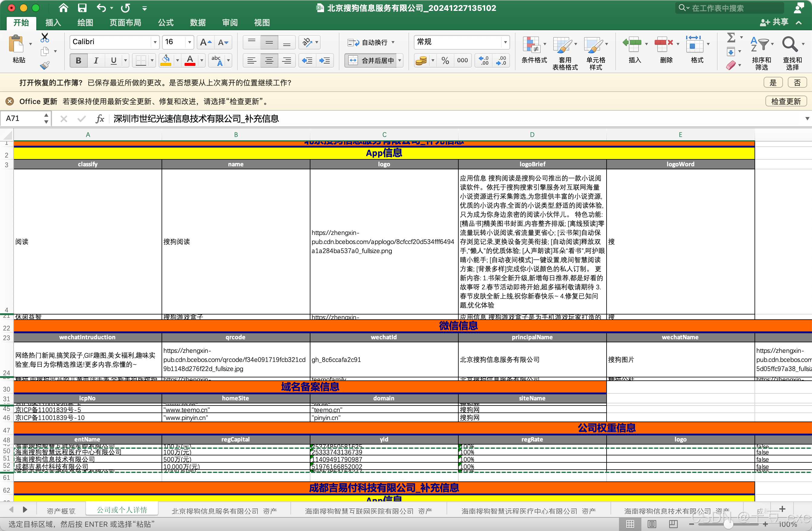The image size is (812, 531).
Task: Center text horizontally
Action: point(269,61)
